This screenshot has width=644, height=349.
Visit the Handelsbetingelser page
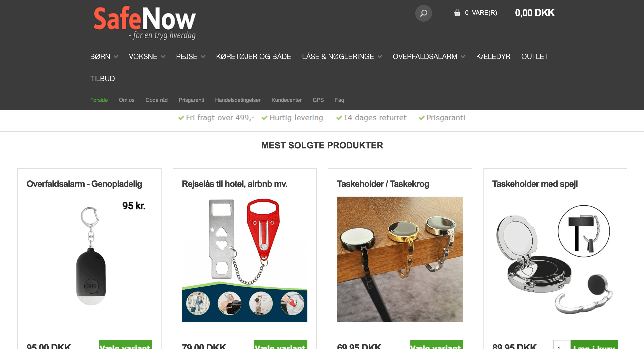238,100
